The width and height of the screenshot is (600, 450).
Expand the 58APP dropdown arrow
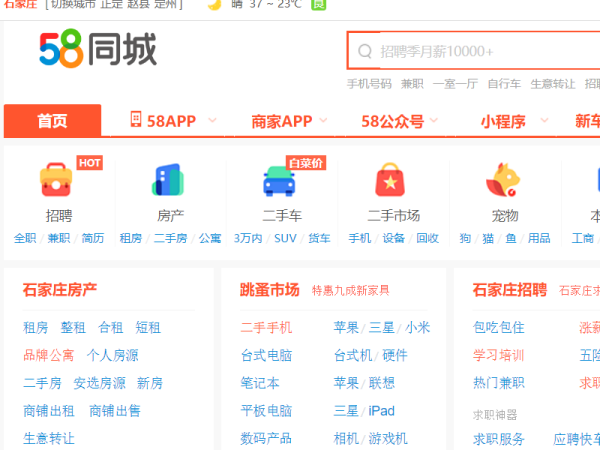point(212,120)
